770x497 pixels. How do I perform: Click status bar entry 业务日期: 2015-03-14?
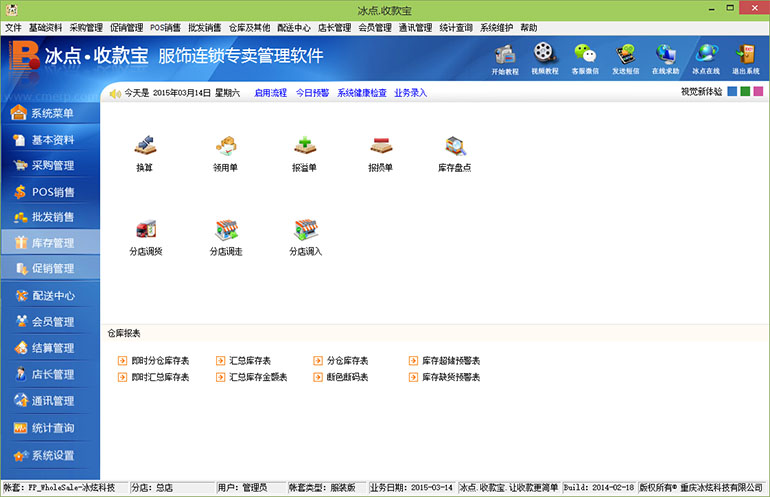pyautogui.click(x=412, y=488)
